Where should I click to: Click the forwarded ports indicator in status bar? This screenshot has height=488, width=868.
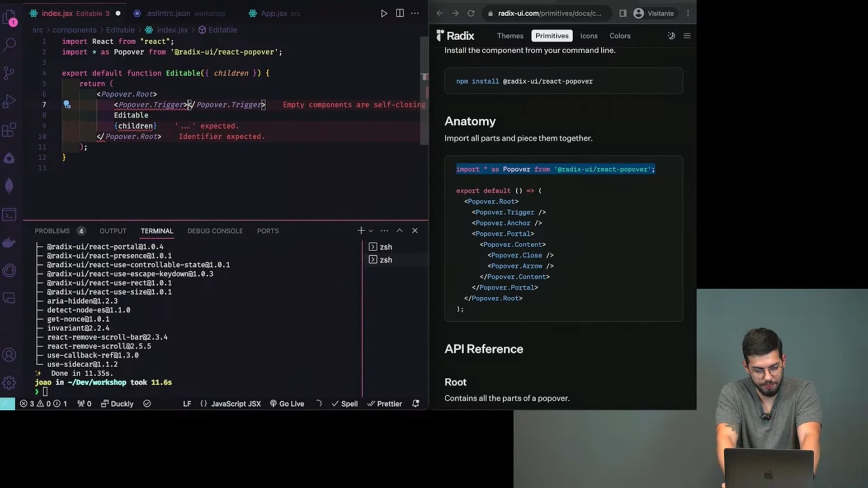[85, 404]
